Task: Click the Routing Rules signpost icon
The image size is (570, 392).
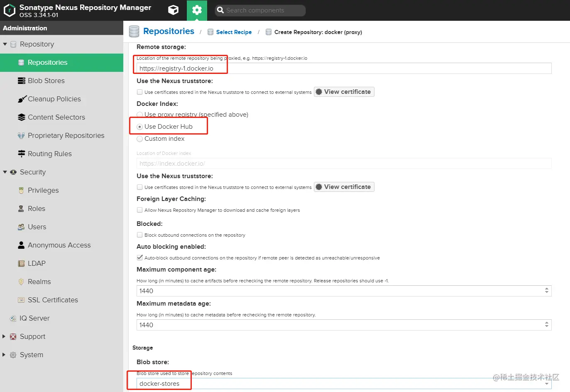Action: (x=22, y=154)
